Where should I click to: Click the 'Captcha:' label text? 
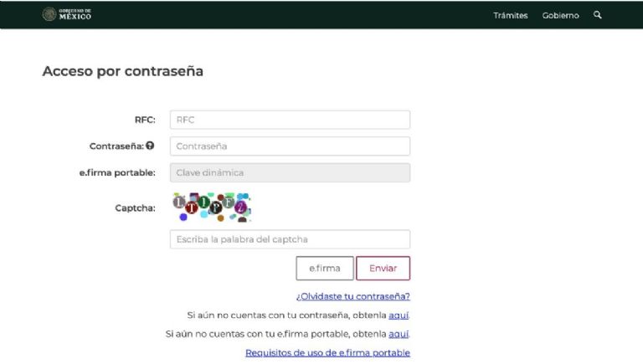pyautogui.click(x=135, y=208)
